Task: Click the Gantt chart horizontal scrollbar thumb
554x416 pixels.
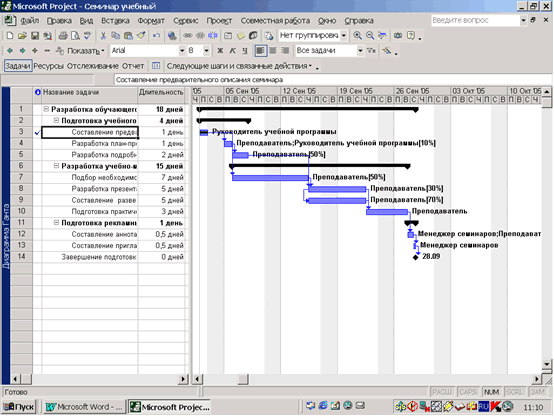Action: pyautogui.click(x=243, y=379)
